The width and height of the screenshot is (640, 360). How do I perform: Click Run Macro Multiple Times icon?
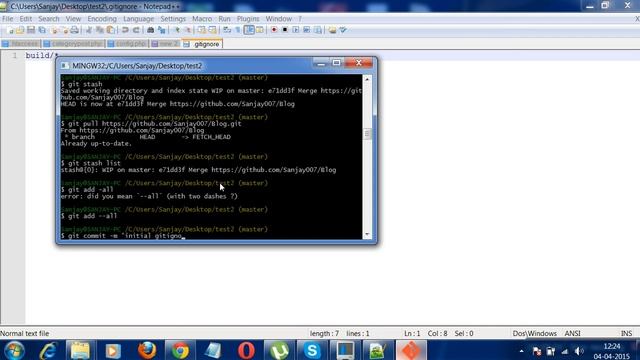tap(307, 30)
